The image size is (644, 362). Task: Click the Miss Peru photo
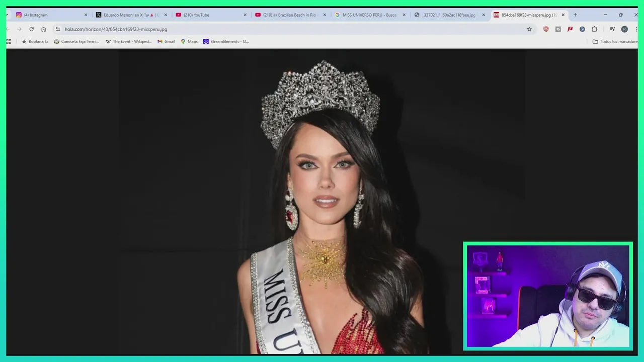(322, 201)
